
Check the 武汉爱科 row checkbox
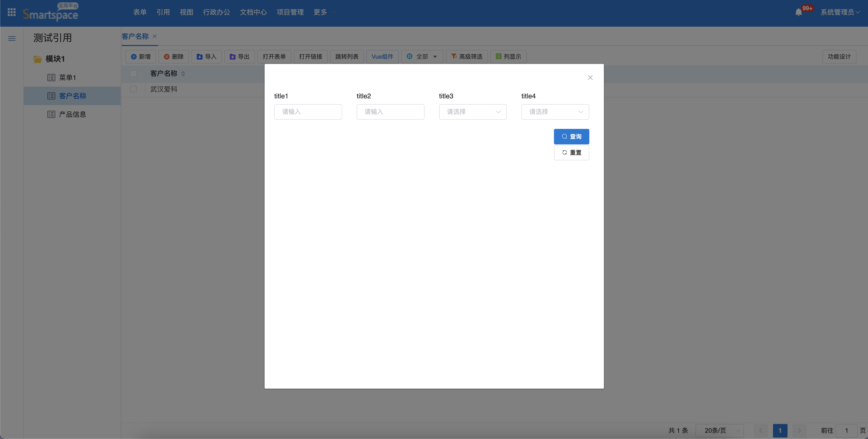click(x=134, y=89)
